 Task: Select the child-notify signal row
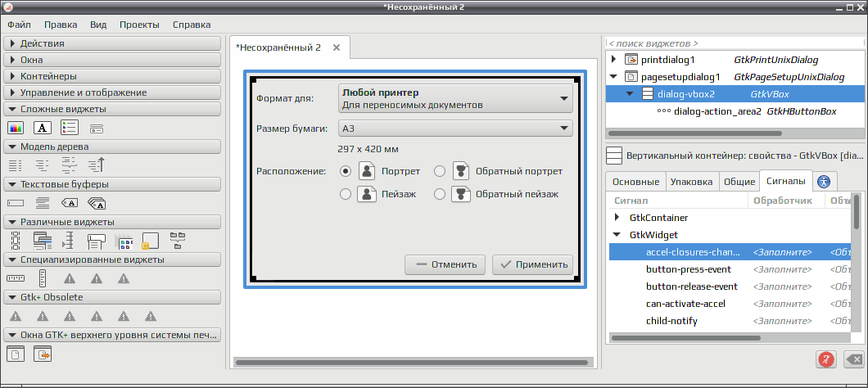coord(730,321)
